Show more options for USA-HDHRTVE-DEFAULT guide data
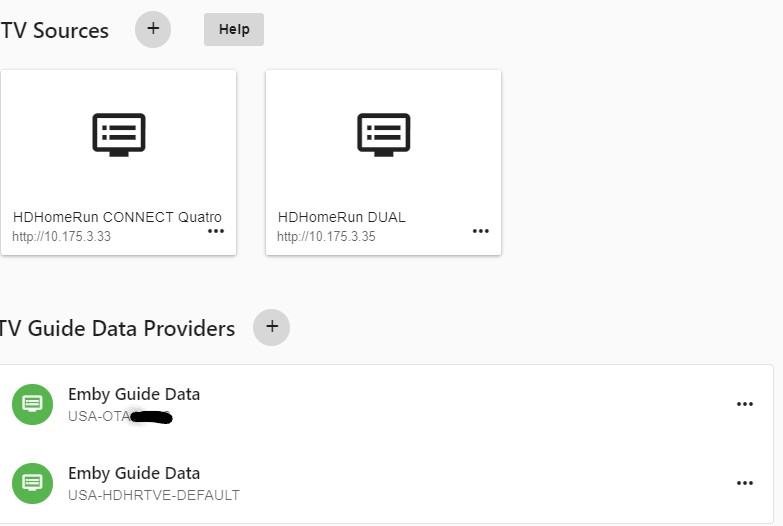The image size is (783, 526). pyautogui.click(x=745, y=483)
